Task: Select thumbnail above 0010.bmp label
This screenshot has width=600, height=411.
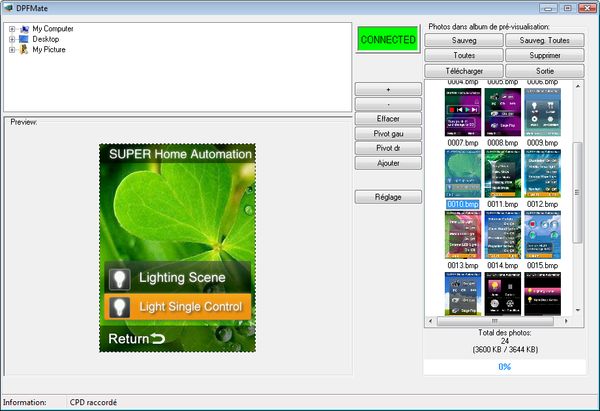Action: [x=463, y=173]
